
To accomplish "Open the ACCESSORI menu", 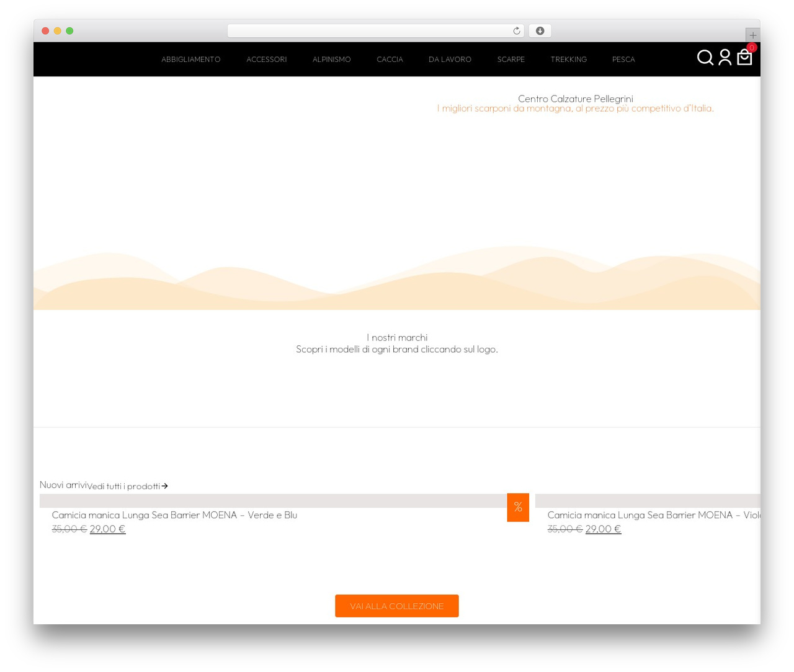I will pos(267,60).
